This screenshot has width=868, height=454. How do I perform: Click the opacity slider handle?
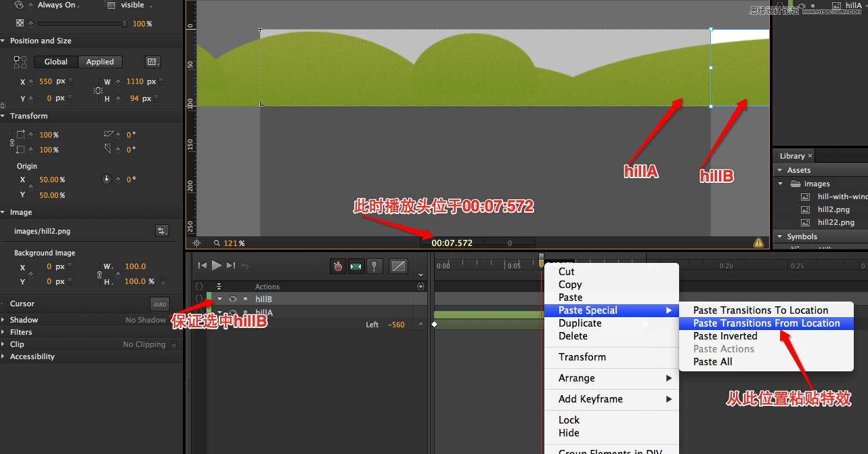[x=125, y=23]
